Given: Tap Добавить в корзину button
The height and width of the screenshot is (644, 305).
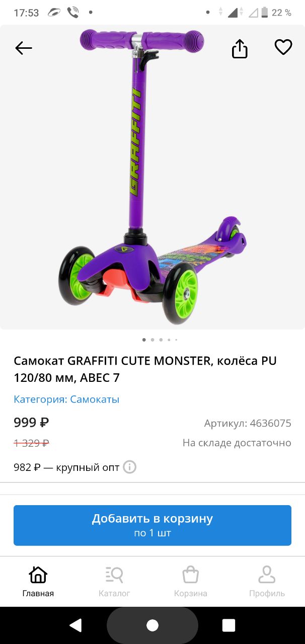Looking at the screenshot, I should tap(152, 525).
